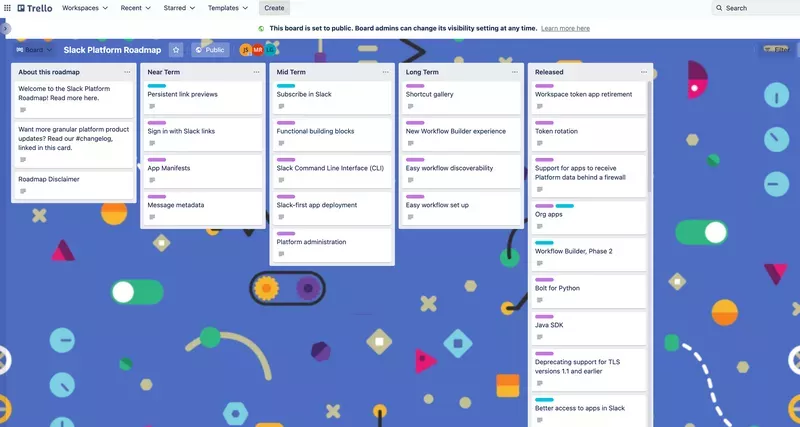Viewport: 800px width, 427px height.
Task: Click inside the Search field
Action: pyautogui.click(x=756, y=8)
